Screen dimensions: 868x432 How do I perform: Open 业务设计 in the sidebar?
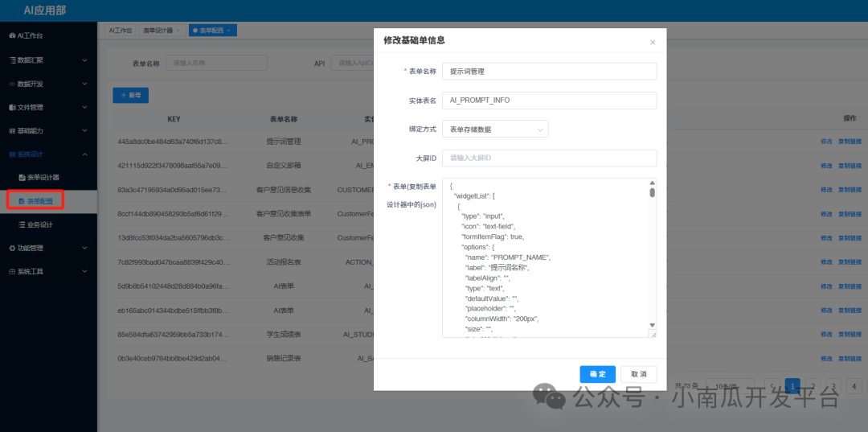coord(49,225)
